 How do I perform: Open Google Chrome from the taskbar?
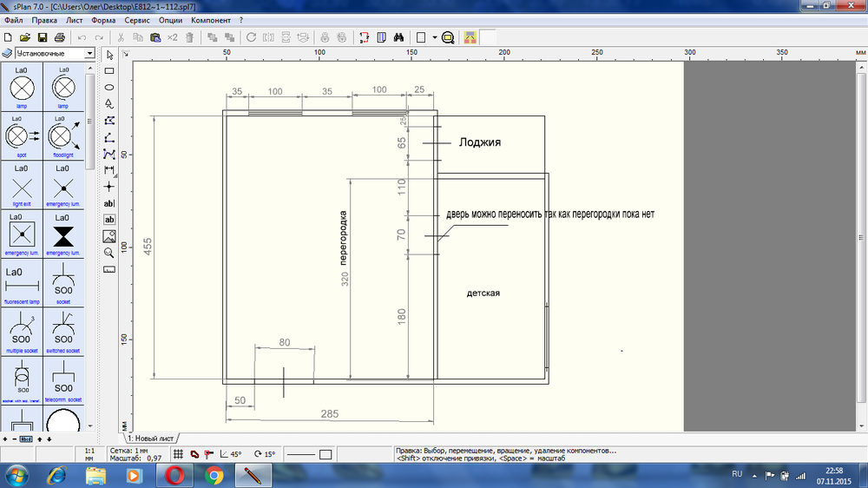coord(214,476)
